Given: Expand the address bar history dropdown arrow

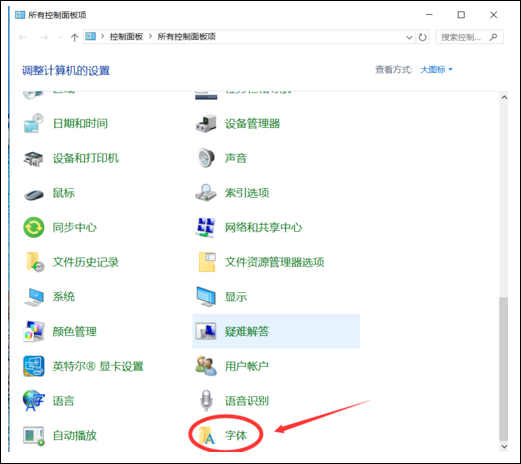Looking at the screenshot, I should click(x=409, y=37).
